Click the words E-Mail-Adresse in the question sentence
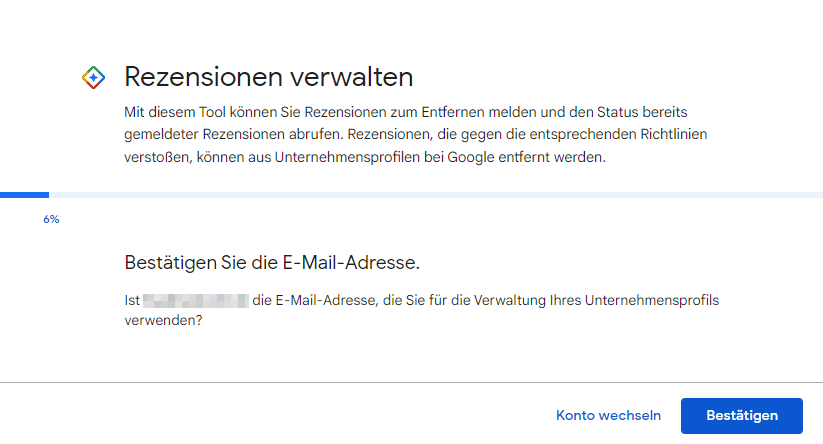 click(x=326, y=300)
